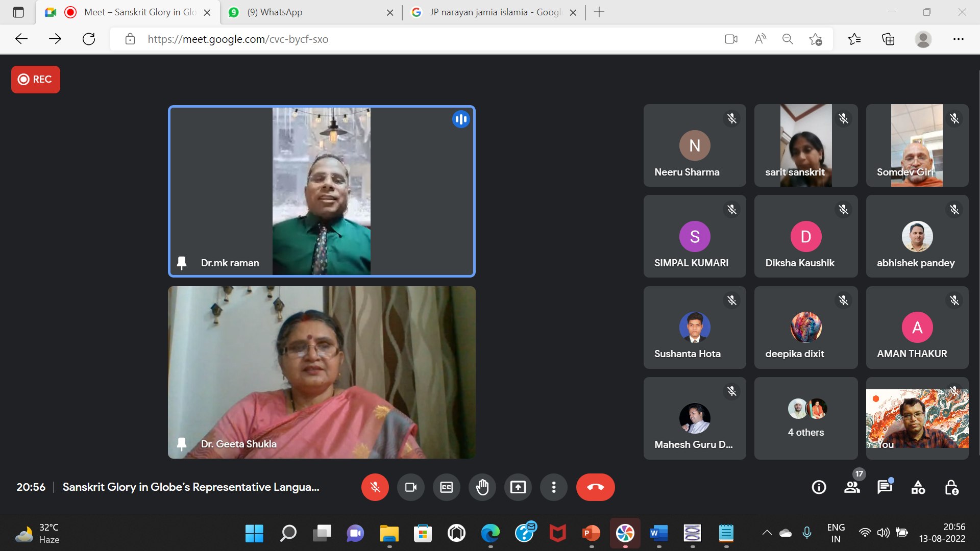Screen dimensions: 980x551
Task: Toggle closed captions on
Action: tap(446, 487)
